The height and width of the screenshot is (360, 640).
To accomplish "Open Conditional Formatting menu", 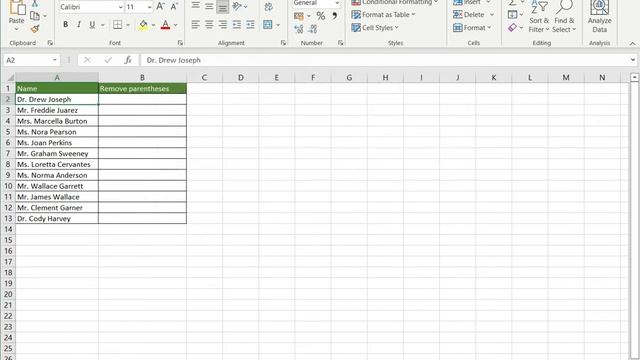I will (x=394, y=2).
